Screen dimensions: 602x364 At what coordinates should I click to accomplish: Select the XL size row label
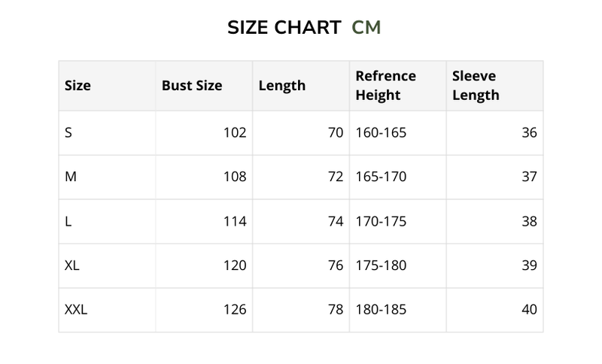click(72, 265)
